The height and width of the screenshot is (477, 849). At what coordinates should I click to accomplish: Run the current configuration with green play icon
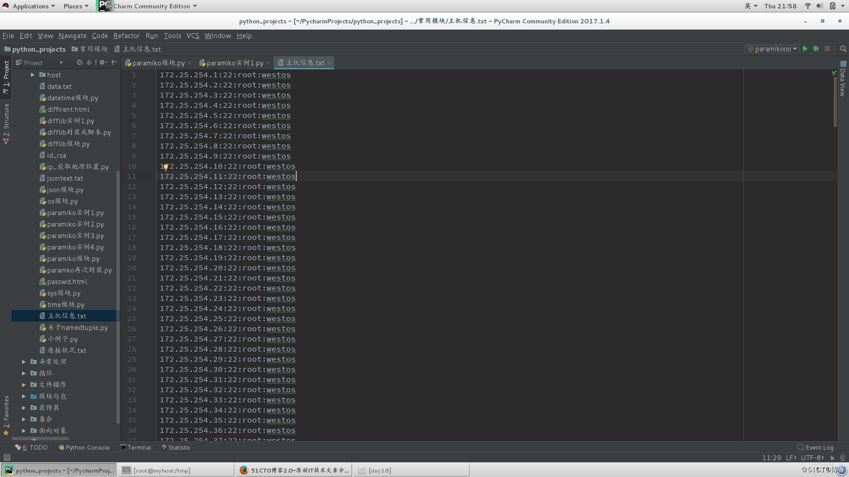[x=805, y=49]
